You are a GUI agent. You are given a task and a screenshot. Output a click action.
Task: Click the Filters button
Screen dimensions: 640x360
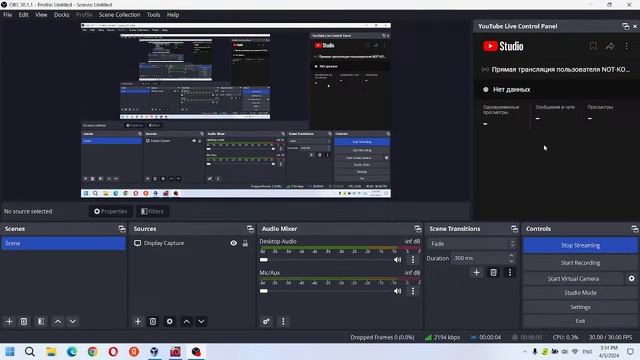[x=152, y=211]
